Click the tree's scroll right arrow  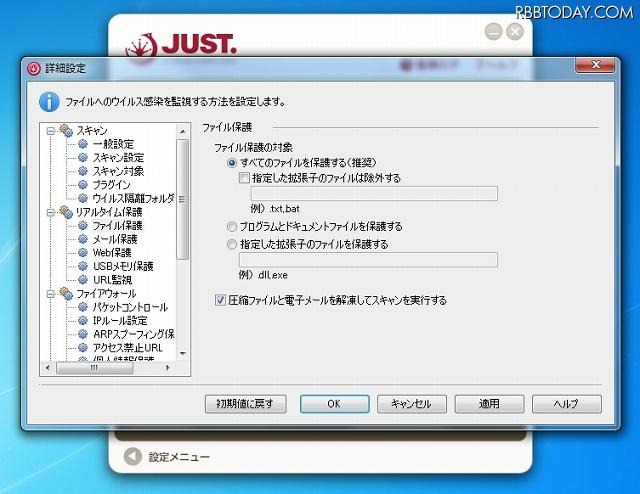167,368
